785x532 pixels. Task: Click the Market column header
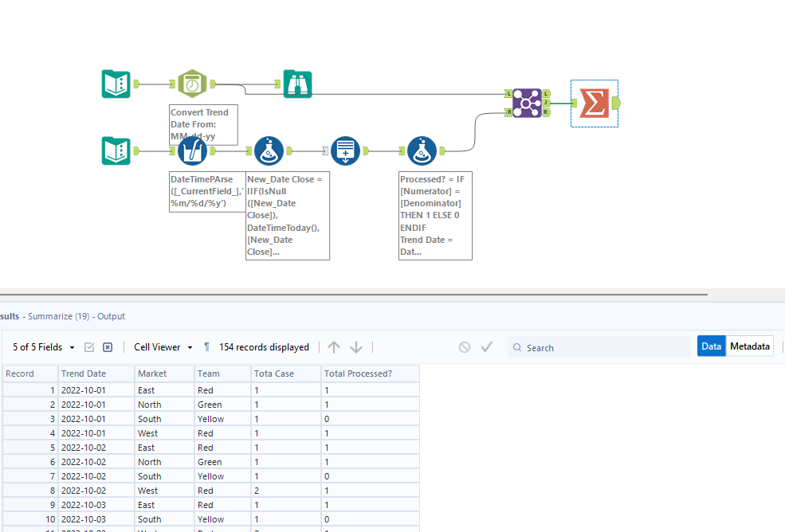(x=164, y=374)
